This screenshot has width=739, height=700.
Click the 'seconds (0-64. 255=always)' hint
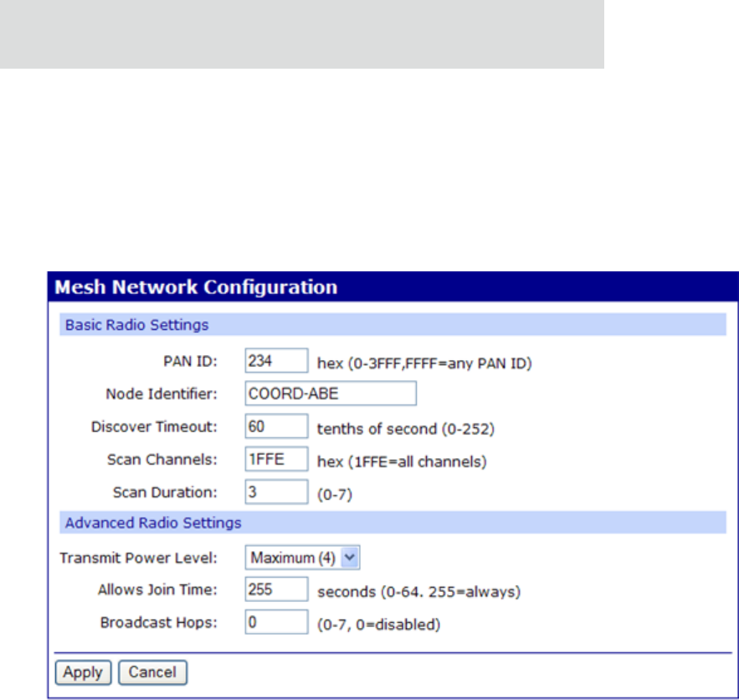(x=419, y=592)
